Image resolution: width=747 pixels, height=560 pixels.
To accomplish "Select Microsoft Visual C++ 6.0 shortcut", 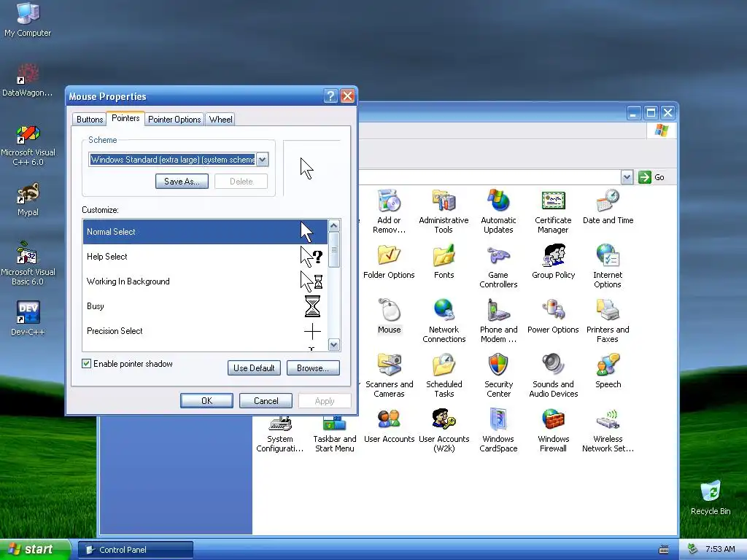I will (x=28, y=145).
